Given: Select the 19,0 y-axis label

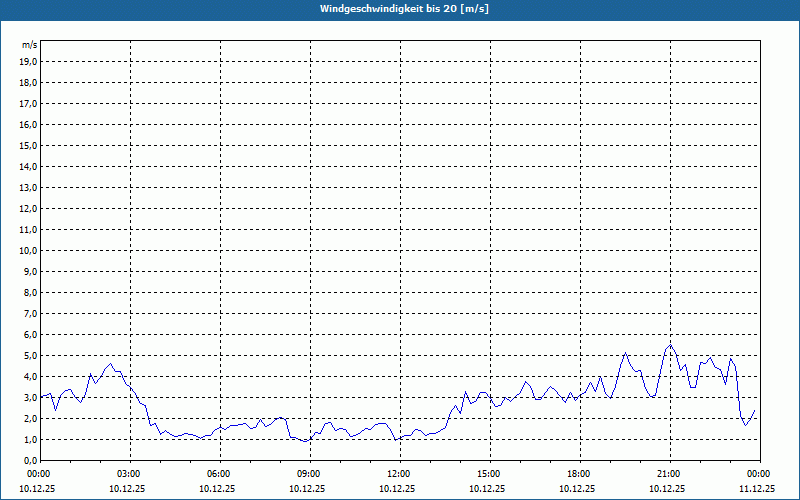Looking at the screenshot, I should click(29, 61).
